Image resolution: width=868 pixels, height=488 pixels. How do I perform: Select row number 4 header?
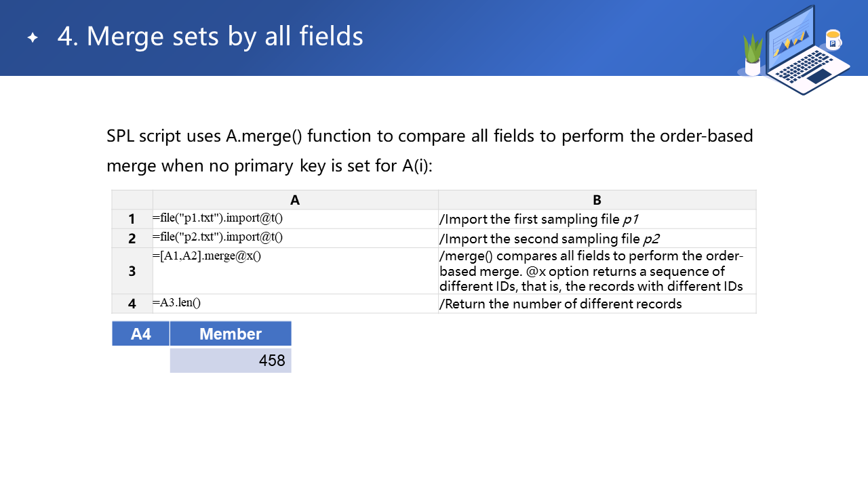[x=132, y=304]
